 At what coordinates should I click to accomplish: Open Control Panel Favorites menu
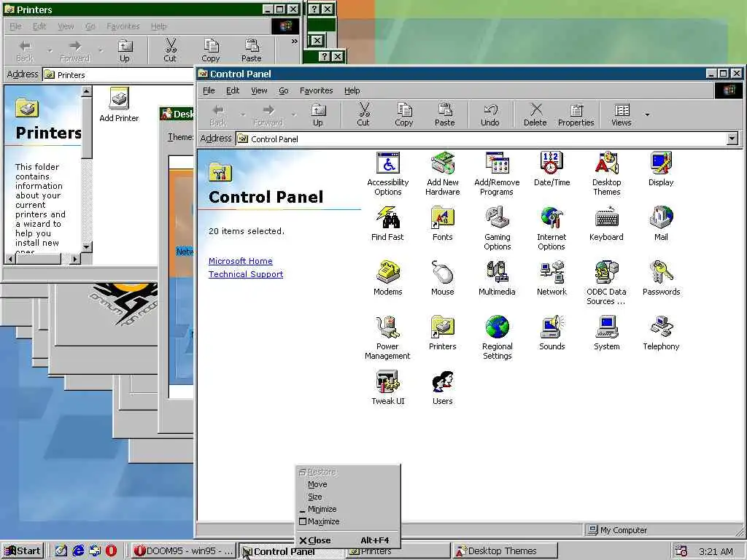317,90
